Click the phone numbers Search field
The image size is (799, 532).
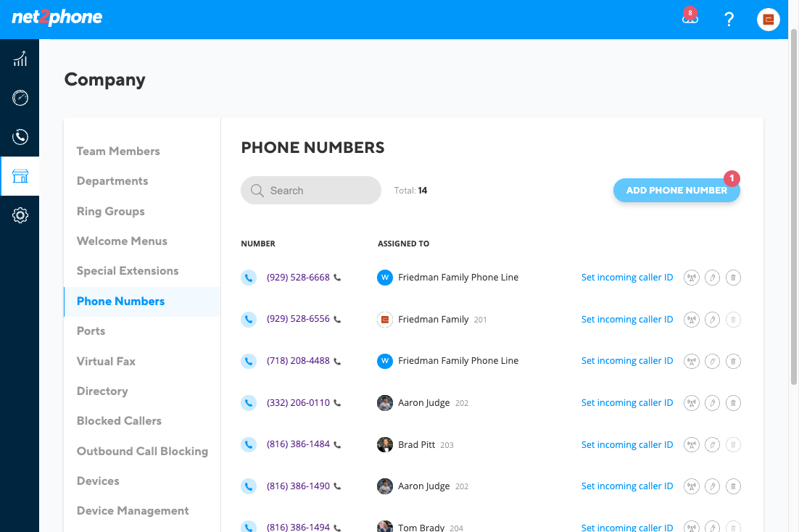311,191
